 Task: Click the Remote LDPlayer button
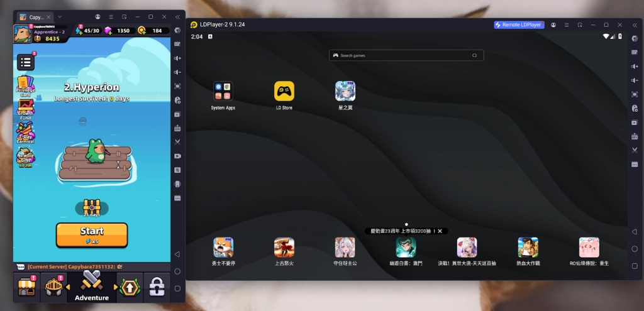coord(518,25)
